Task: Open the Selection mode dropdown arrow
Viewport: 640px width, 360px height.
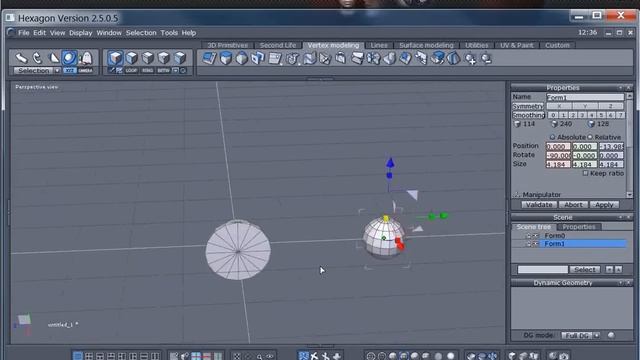Action: click(57, 71)
